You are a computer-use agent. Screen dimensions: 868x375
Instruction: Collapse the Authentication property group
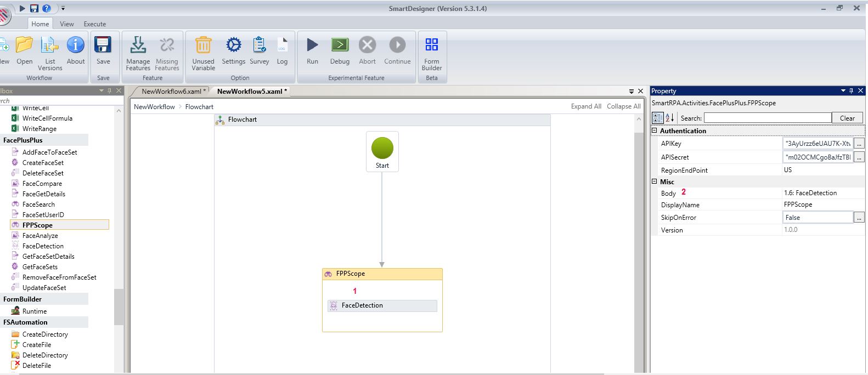click(654, 130)
